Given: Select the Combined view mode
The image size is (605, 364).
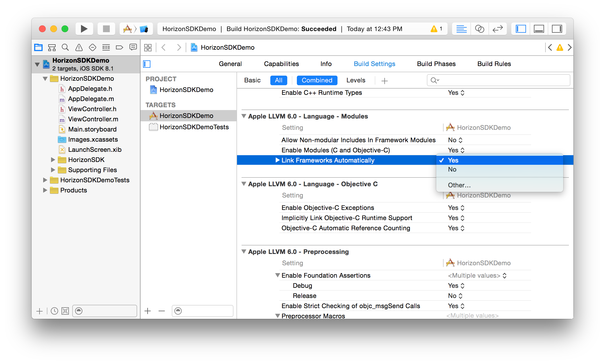Looking at the screenshot, I should [317, 80].
